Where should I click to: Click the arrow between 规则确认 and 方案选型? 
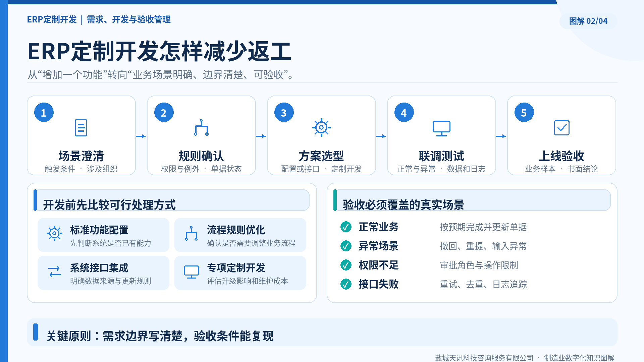click(261, 136)
